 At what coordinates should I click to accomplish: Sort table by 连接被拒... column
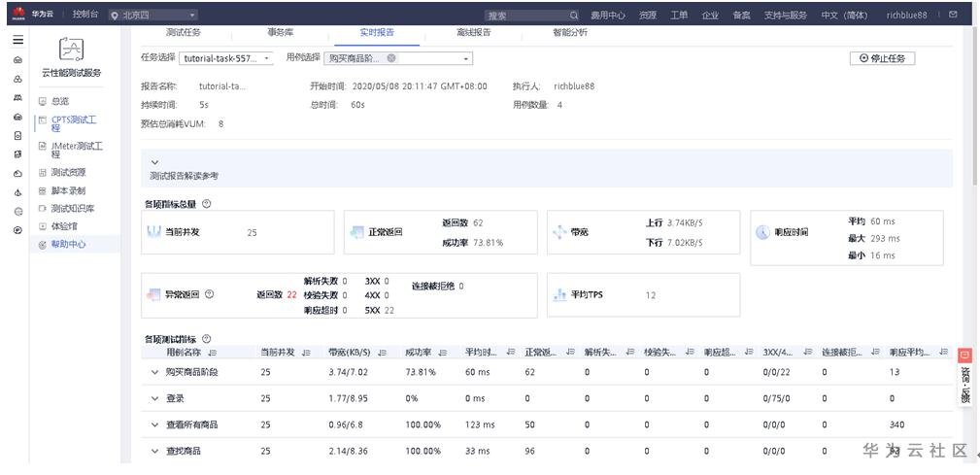coord(875,353)
